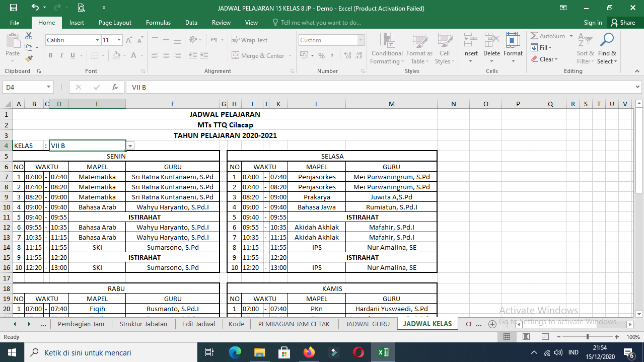The width and height of the screenshot is (644, 362).
Task: Click the Tell me what you want search box
Action: click(317, 23)
